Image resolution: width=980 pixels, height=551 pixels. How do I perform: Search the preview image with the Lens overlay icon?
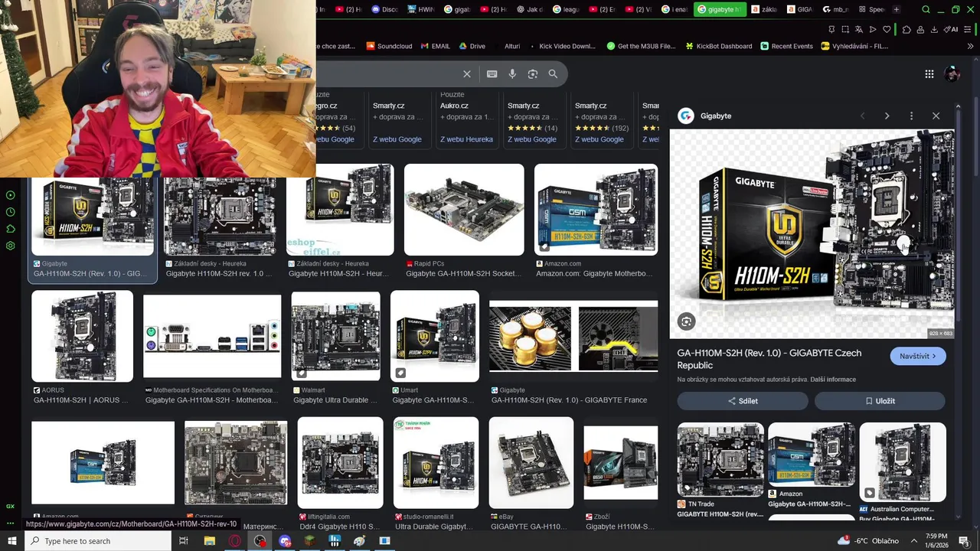[x=687, y=321]
